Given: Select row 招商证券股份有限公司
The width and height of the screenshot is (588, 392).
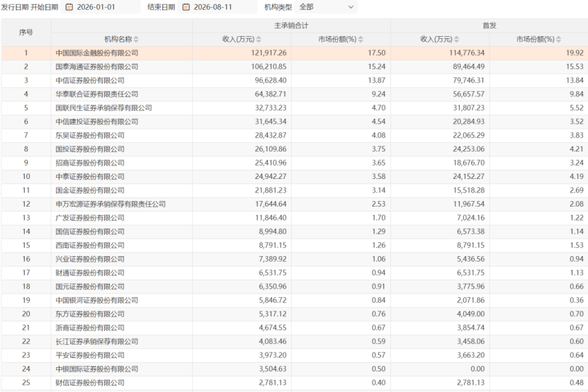Looking at the screenshot, I should coord(294,163).
